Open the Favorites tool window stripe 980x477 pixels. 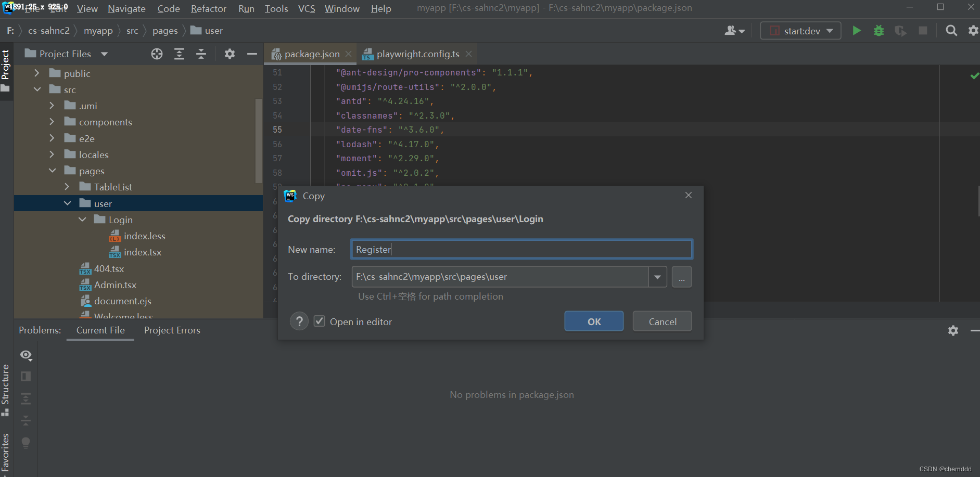pos(6,454)
